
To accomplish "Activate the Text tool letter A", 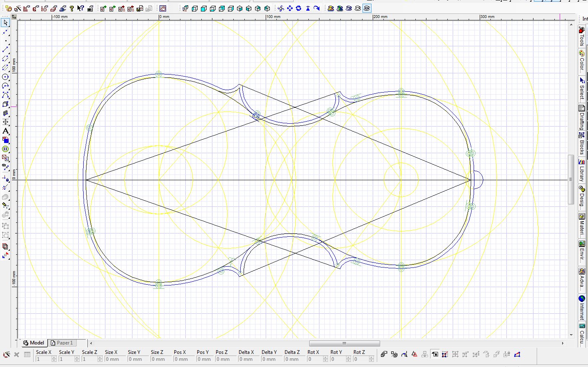I will click(5, 131).
